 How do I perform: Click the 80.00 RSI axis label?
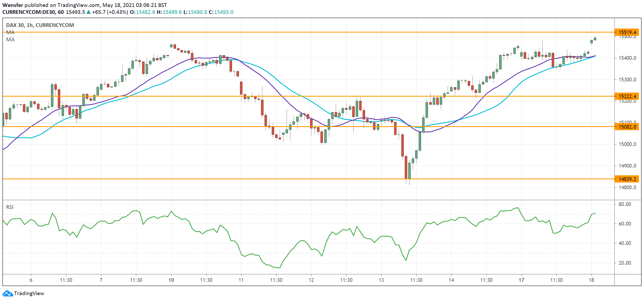tap(625, 204)
